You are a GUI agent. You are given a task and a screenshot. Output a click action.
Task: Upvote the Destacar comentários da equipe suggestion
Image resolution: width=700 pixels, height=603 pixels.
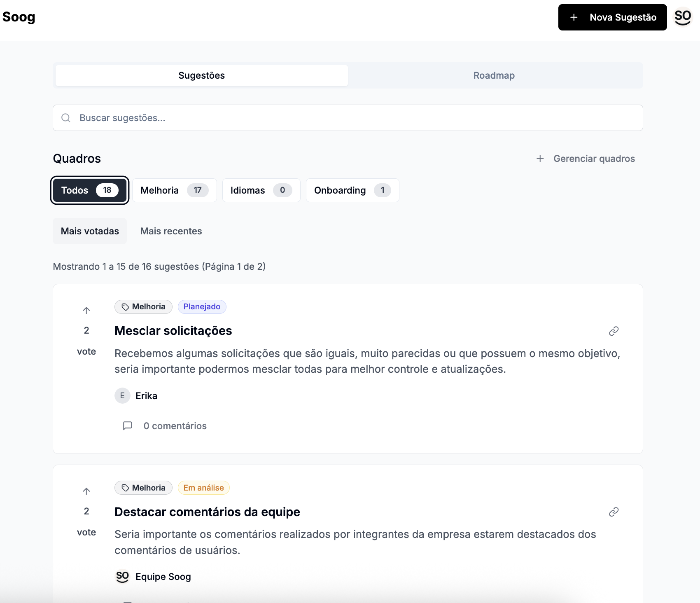86,491
